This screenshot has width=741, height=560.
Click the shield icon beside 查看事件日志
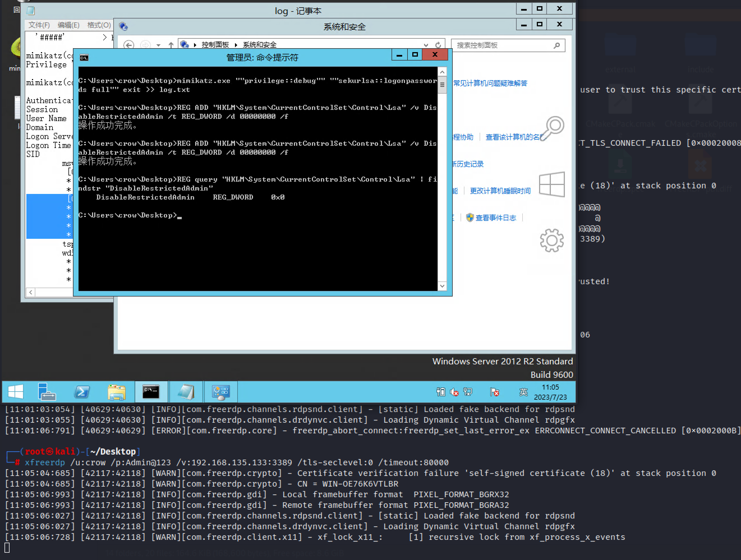point(470,217)
